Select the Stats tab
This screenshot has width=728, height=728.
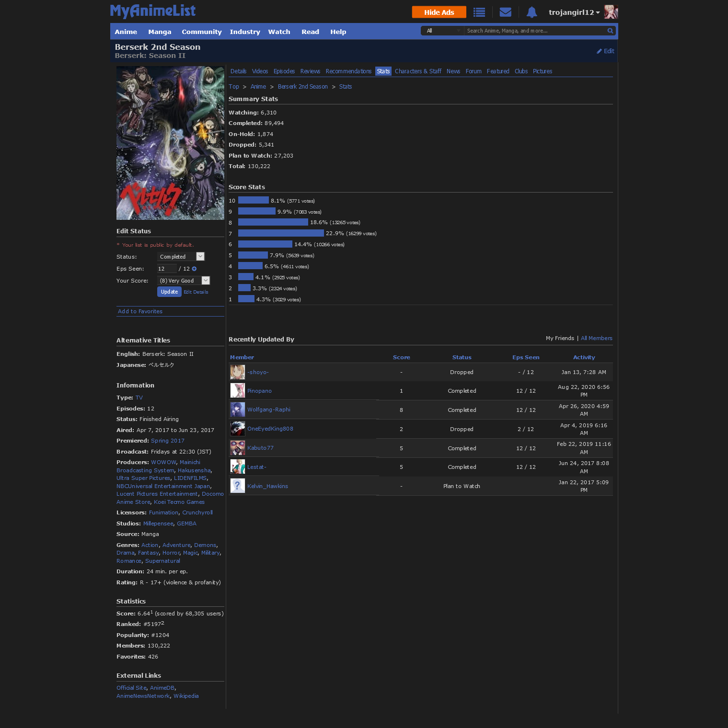click(383, 71)
